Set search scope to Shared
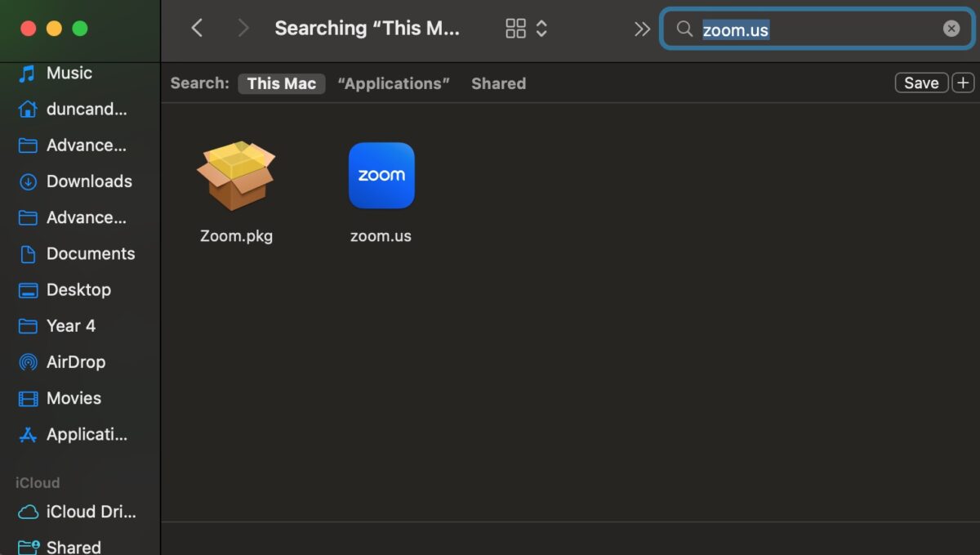Screen dimensions: 980x555 tap(498, 83)
